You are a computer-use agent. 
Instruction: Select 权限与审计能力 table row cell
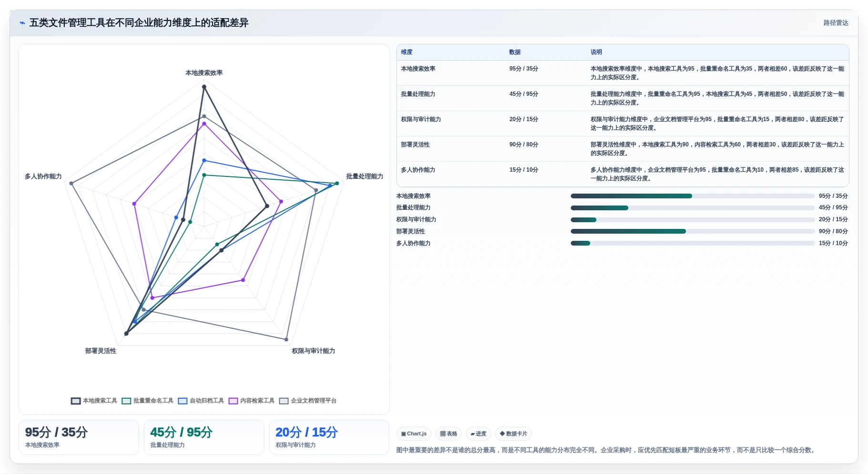pos(421,119)
